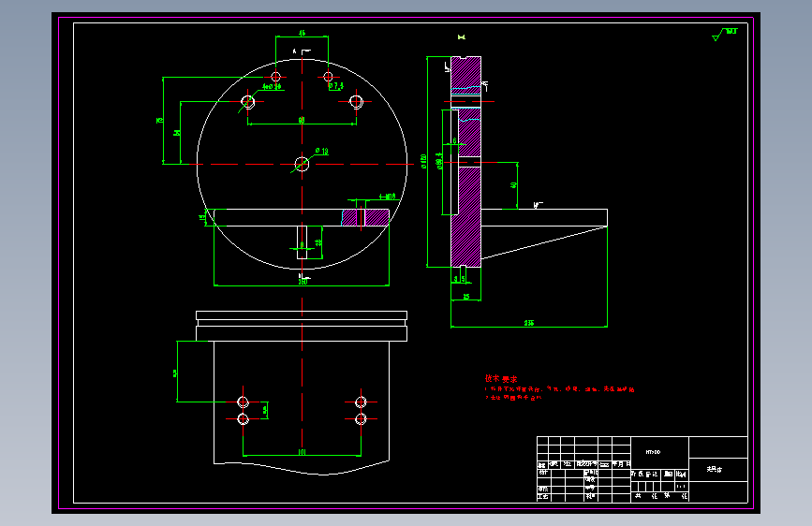Select the "25" thickness dimension below side view
This screenshot has height=526, width=812.
click(x=466, y=297)
